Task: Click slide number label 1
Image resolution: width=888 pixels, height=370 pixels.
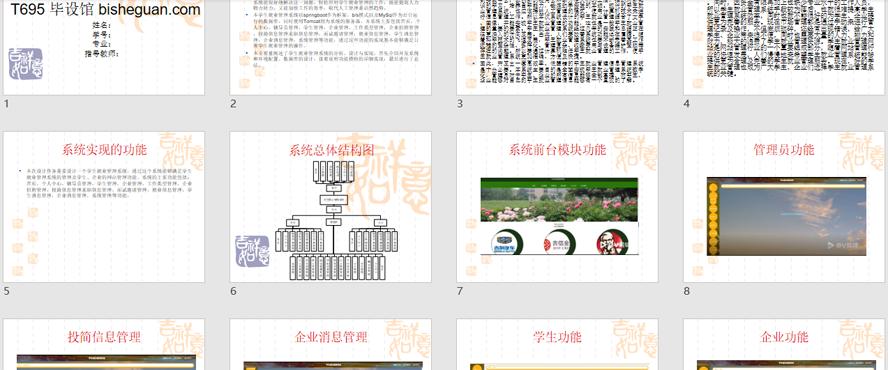Action: click(x=6, y=104)
